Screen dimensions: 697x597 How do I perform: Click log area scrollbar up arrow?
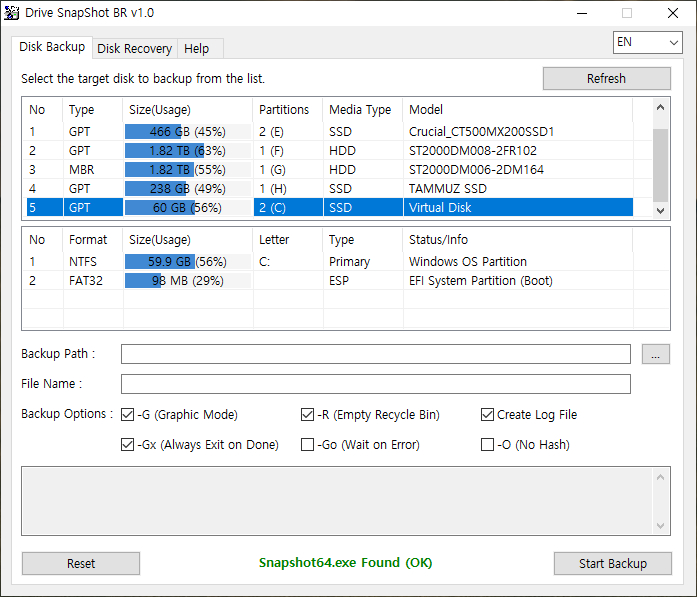661,477
